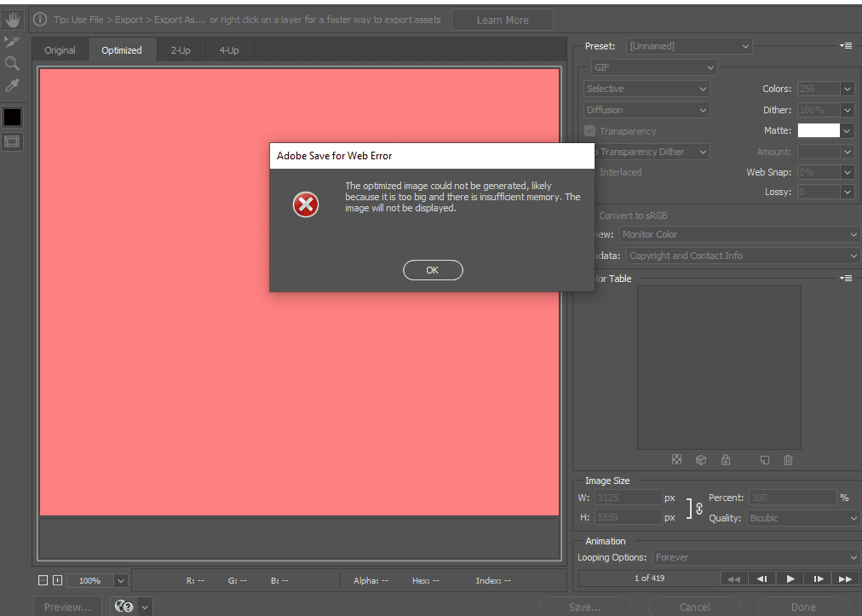Click the Preview button

(x=67, y=607)
